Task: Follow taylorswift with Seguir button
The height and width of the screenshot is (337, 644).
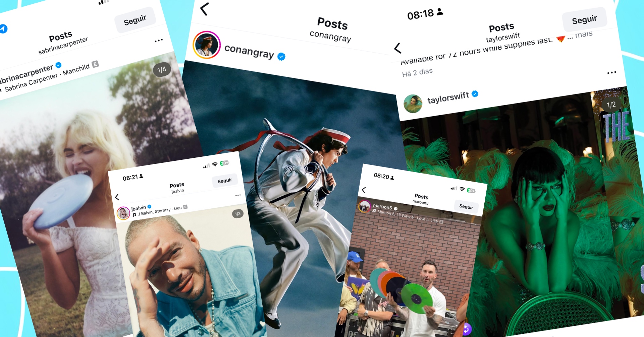Action: point(585,20)
